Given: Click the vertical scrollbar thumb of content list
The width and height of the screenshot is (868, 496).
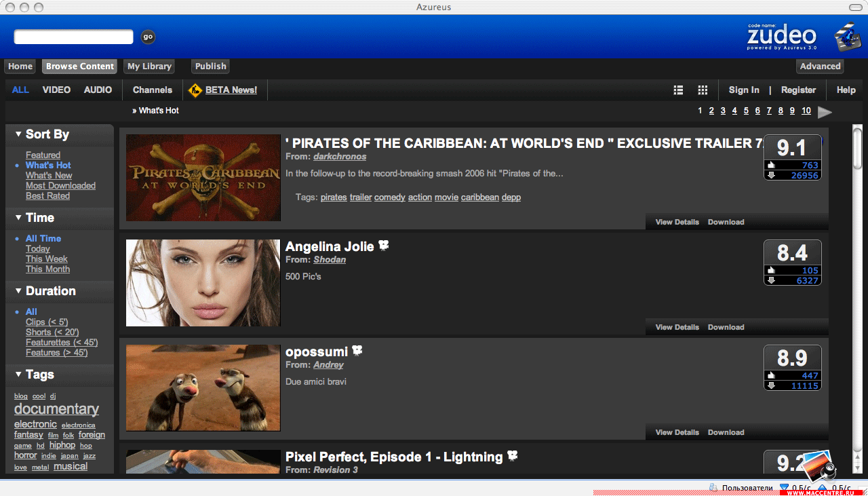Looking at the screenshot, I should click(858, 148).
